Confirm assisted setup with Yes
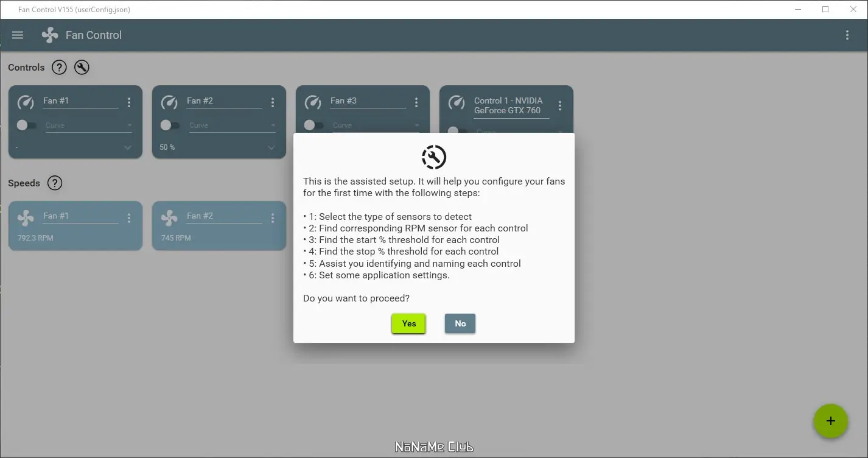Image resolution: width=868 pixels, height=458 pixels. pos(408,323)
